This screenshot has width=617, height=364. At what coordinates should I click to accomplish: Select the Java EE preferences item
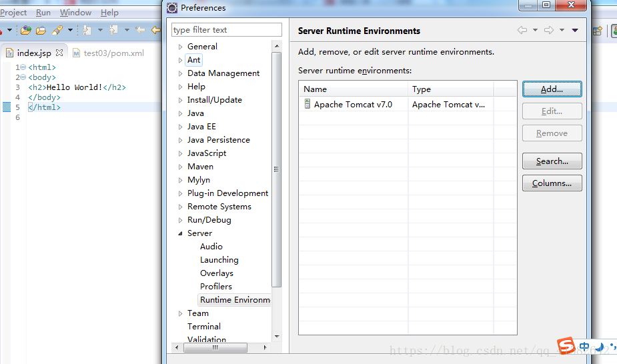(x=201, y=127)
